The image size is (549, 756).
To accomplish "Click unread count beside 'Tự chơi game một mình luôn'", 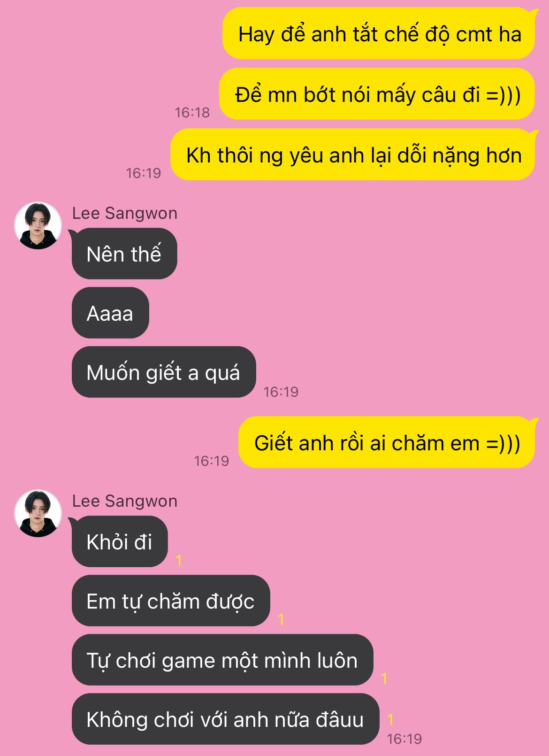I will [384, 679].
